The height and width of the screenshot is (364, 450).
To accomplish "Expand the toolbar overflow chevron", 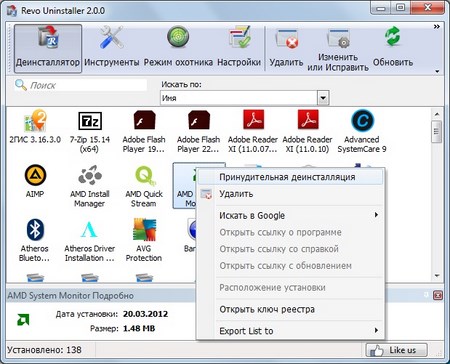I will click(x=437, y=27).
